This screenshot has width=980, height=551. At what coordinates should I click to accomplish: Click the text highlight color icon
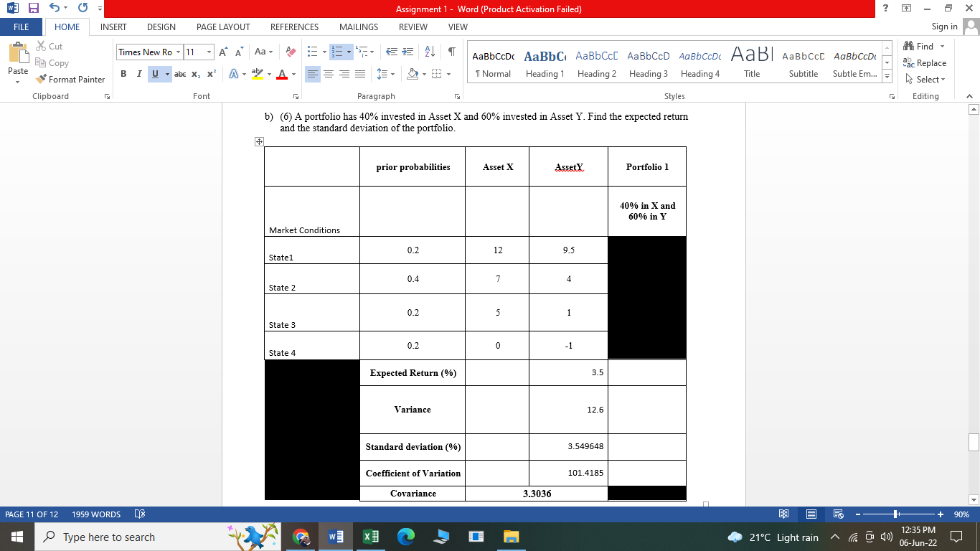click(x=259, y=74)
